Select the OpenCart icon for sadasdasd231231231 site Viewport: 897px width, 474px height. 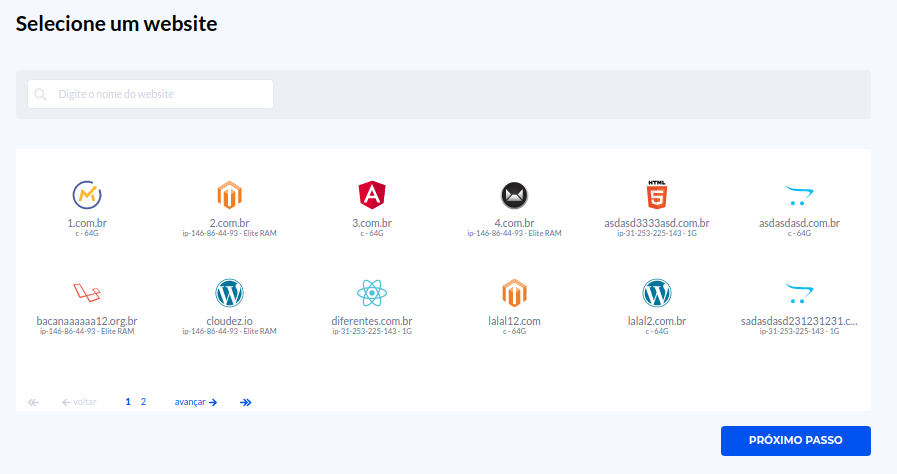[799, 292]
